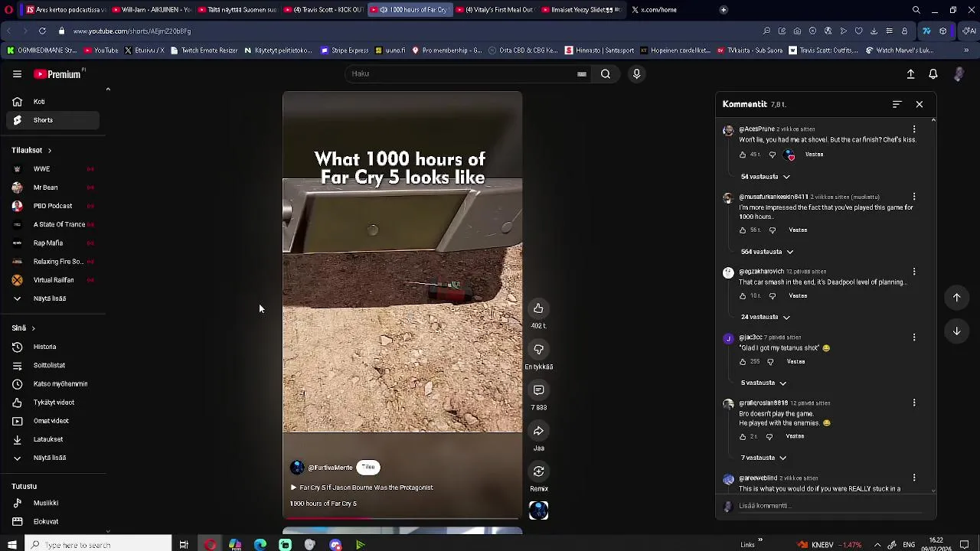Open YouTube notifications bell
This screenshot has height=551, width=980.
click(x=933, y=74)
